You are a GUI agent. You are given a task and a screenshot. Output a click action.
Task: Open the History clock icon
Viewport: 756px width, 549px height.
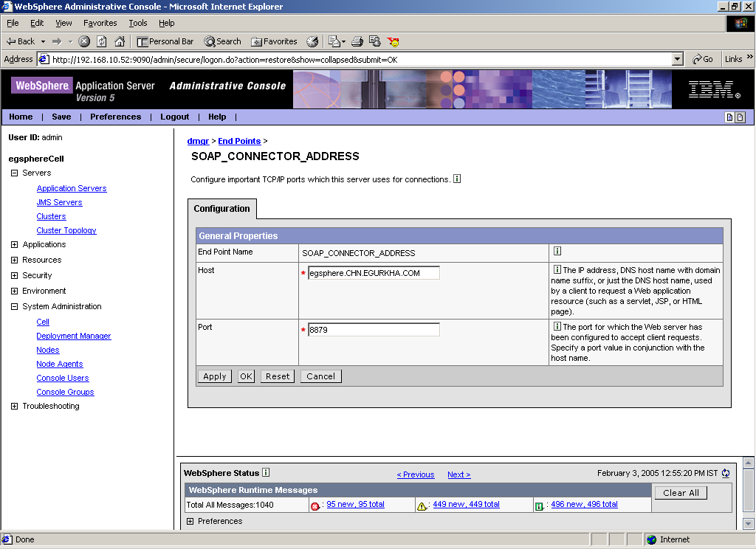tap(312, 41)
